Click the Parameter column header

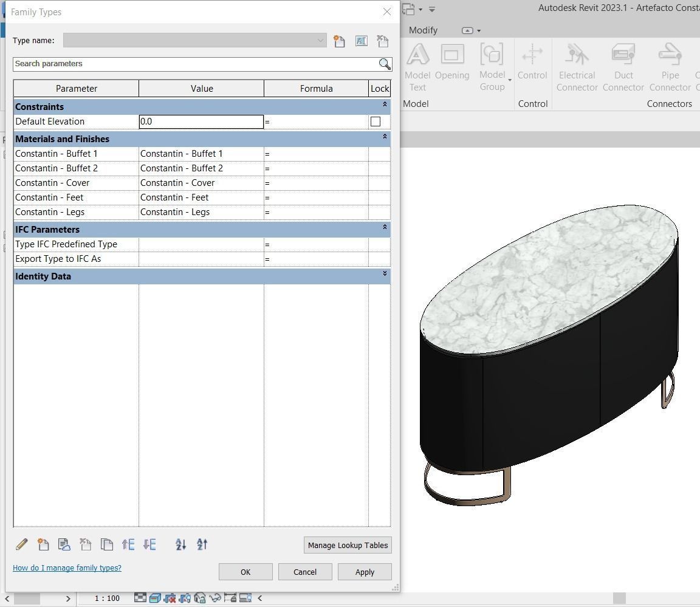[77, 88]
